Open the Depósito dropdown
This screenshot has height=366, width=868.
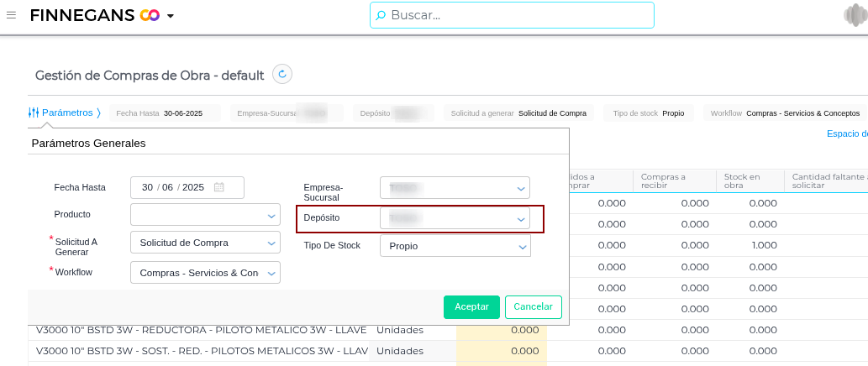(x=455, y=218)
